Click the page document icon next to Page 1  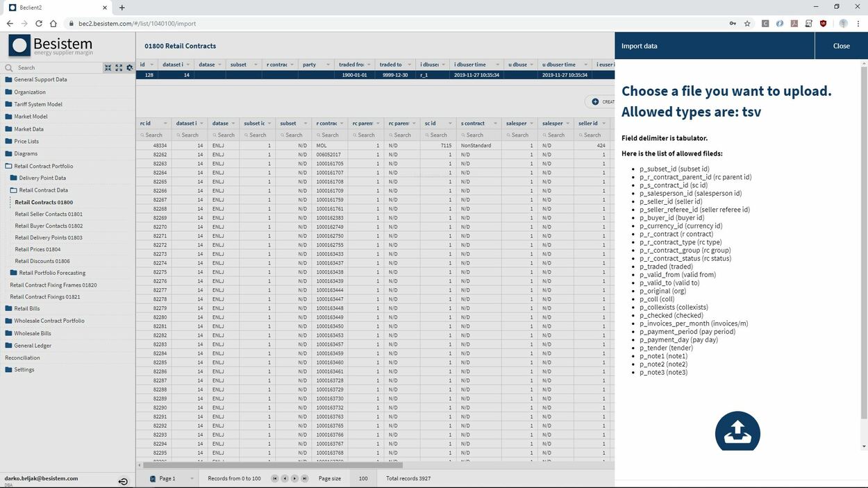pyautogui.click(x=153, y=478)
